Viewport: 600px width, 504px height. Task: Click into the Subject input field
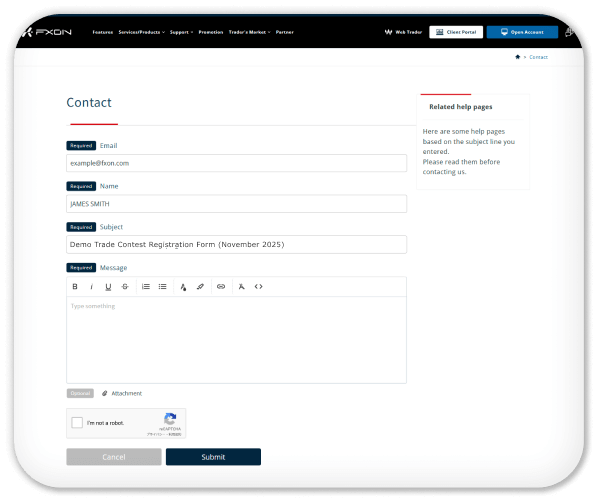[x=236, y=244]
